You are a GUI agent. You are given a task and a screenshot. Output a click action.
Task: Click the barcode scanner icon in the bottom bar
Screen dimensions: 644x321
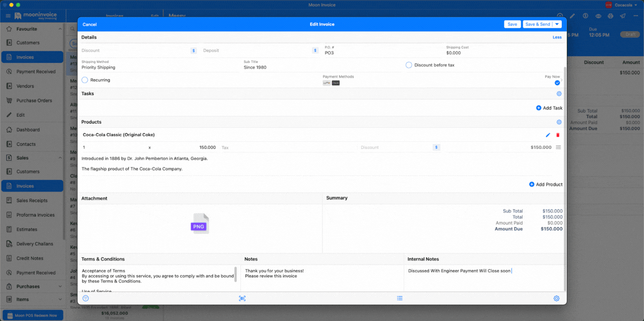242,299
